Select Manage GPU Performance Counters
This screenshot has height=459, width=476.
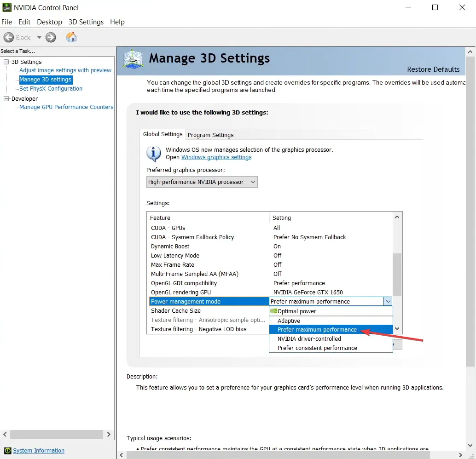tap(66, 107)
